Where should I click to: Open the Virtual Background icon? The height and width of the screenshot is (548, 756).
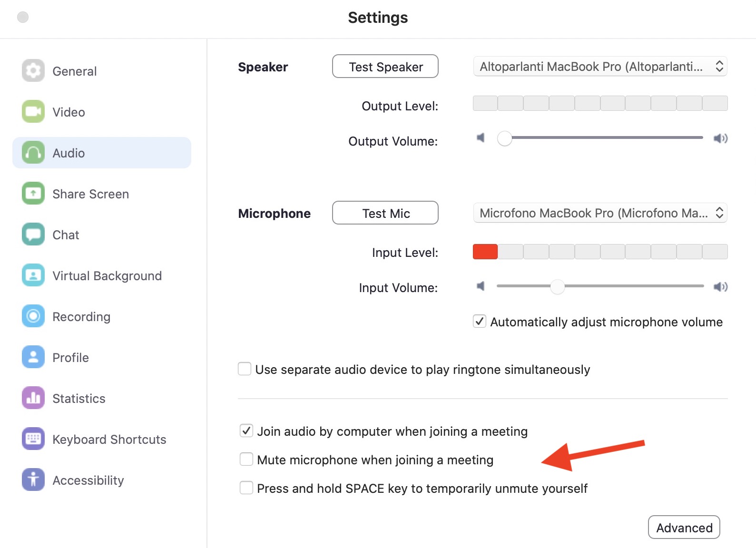tap(33, 275)
